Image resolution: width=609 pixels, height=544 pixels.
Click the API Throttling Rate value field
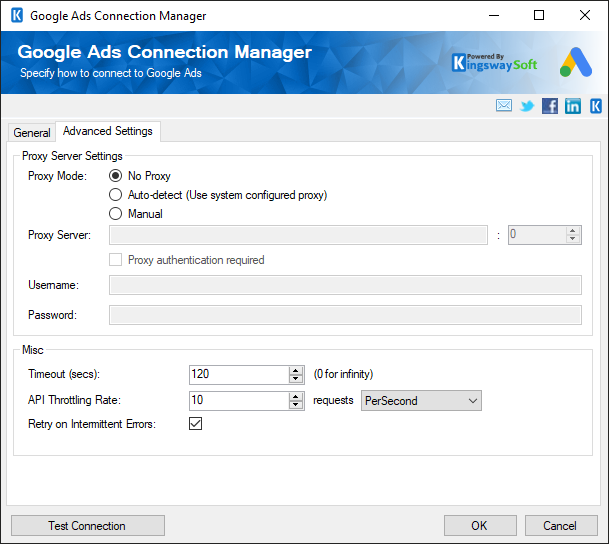coord(239,401)
